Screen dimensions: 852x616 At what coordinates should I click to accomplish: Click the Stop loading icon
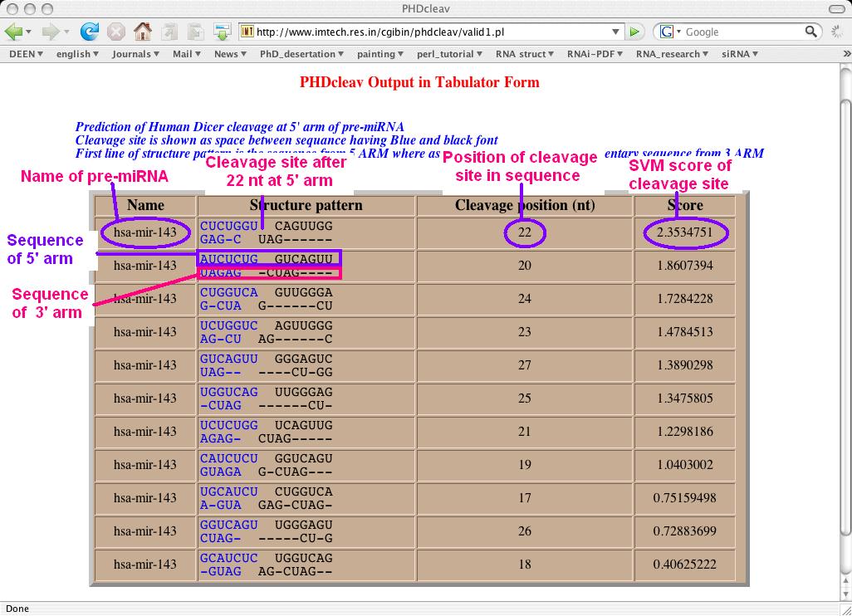pos(116,32)
